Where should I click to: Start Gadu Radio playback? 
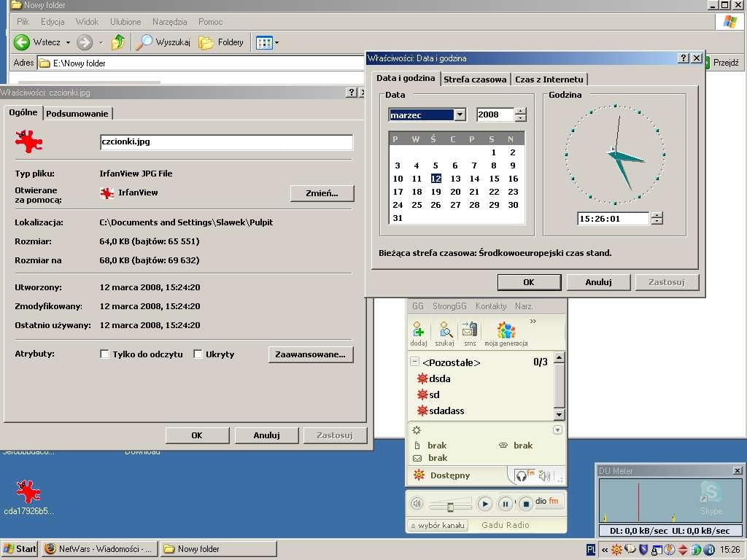point(484,503)
